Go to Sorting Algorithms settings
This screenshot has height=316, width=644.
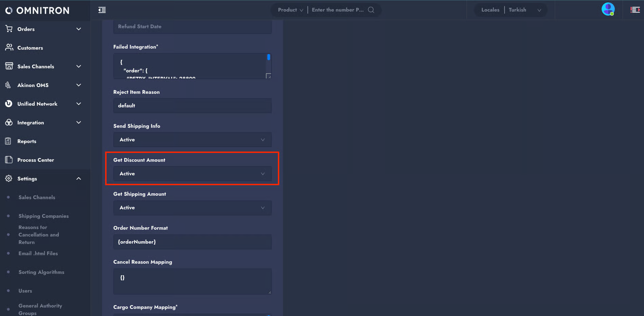click(x=41, y=272)
